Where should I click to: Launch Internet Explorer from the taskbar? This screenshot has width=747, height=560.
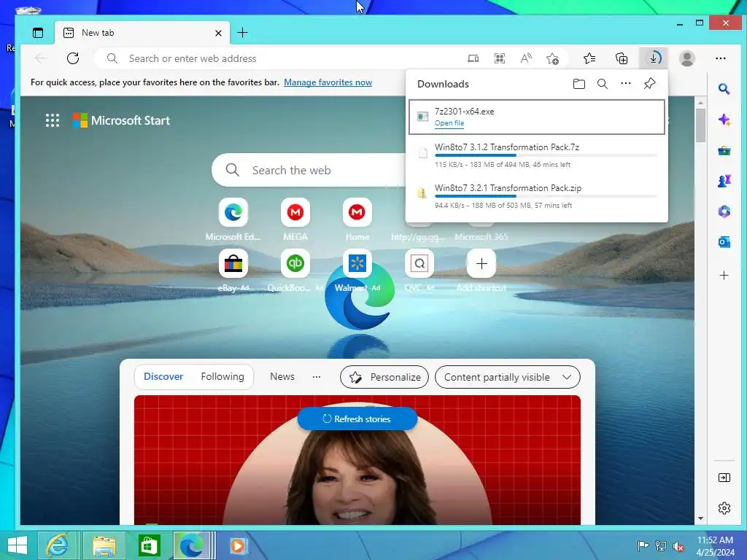pyautogui.click(x=57, y=545)
